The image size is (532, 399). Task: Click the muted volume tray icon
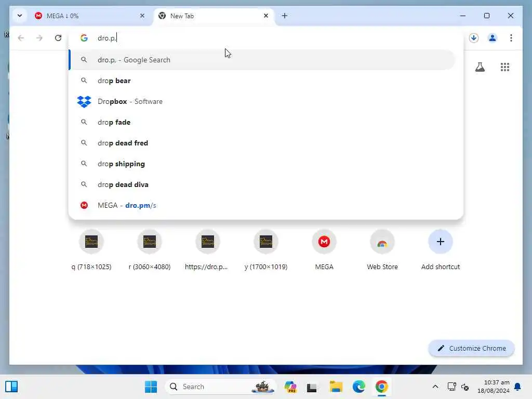coord(465,387)
